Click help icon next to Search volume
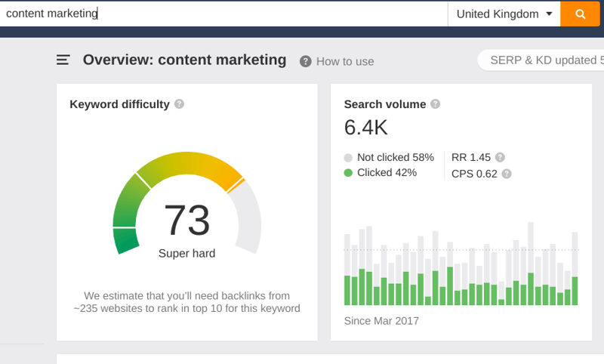The image size is (604, 364). tap(435, 104)
